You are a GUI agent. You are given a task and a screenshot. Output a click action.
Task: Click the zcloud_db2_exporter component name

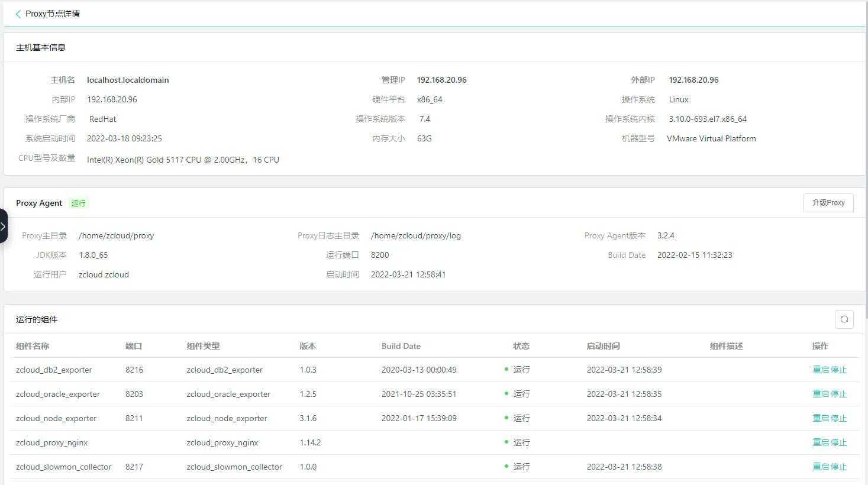coord(54,370)
